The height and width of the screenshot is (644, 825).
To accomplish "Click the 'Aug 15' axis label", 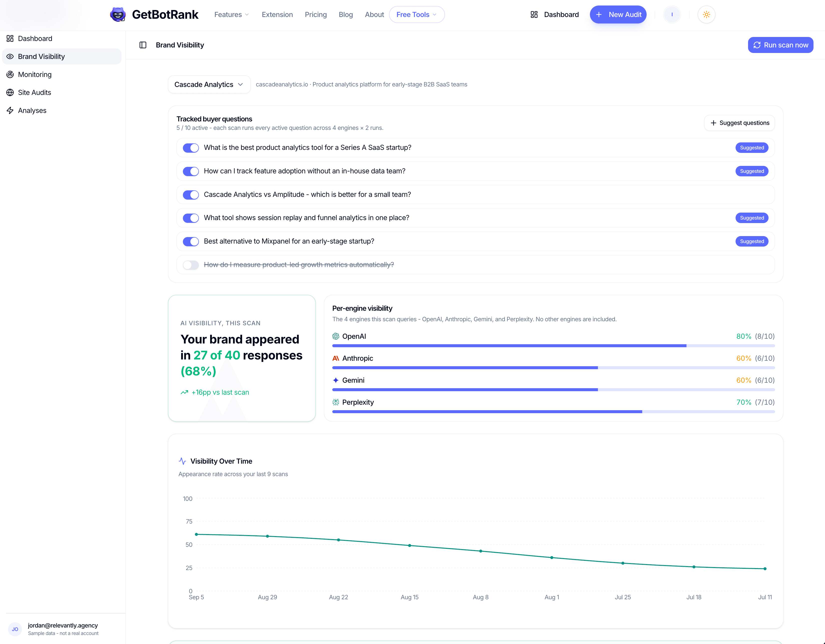I will click(x=410, y=597).
